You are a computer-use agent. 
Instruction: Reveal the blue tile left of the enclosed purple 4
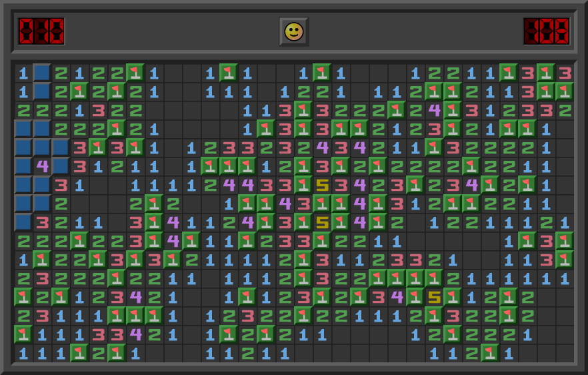click(23, 166)
